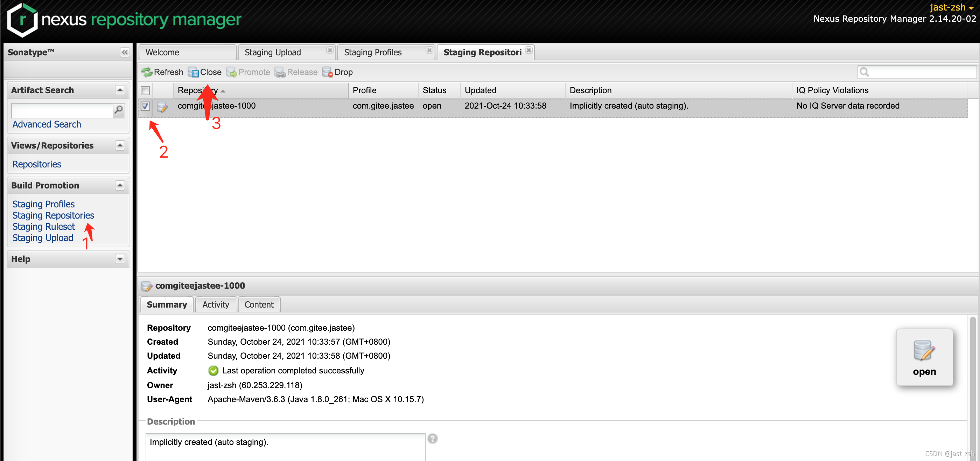
Task: Collapse the Sonatype sidebar with double-arrow icon
Action: pyautogui.click(x=124, y=52)
